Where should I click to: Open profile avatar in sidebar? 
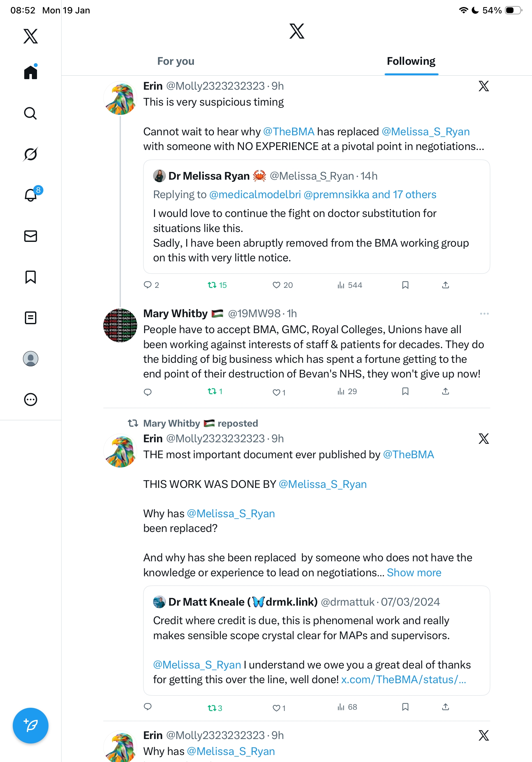pos(31,358)
